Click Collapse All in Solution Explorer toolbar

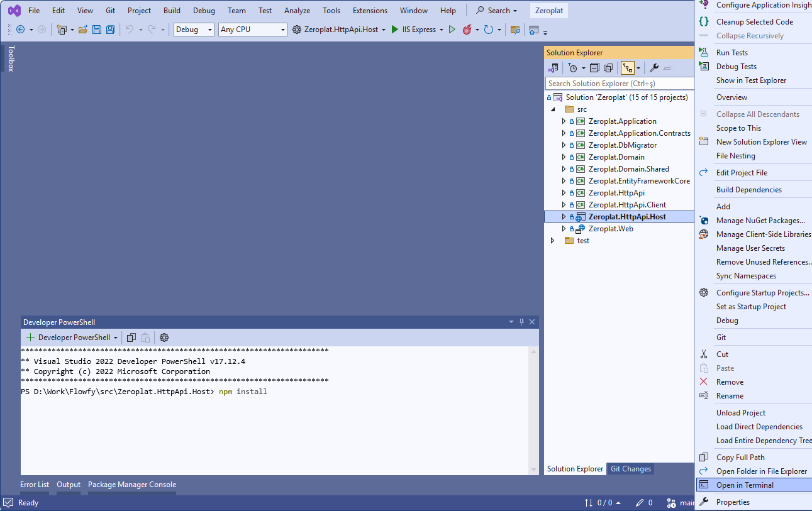(594, 68)
